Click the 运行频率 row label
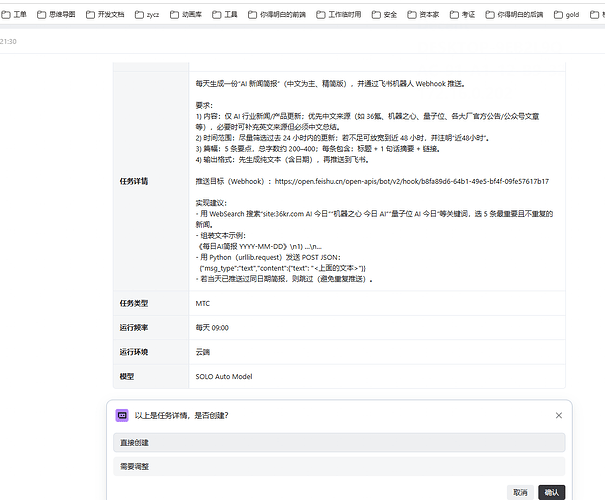Screen dimensions: 605x500 [x=134, y=328]
